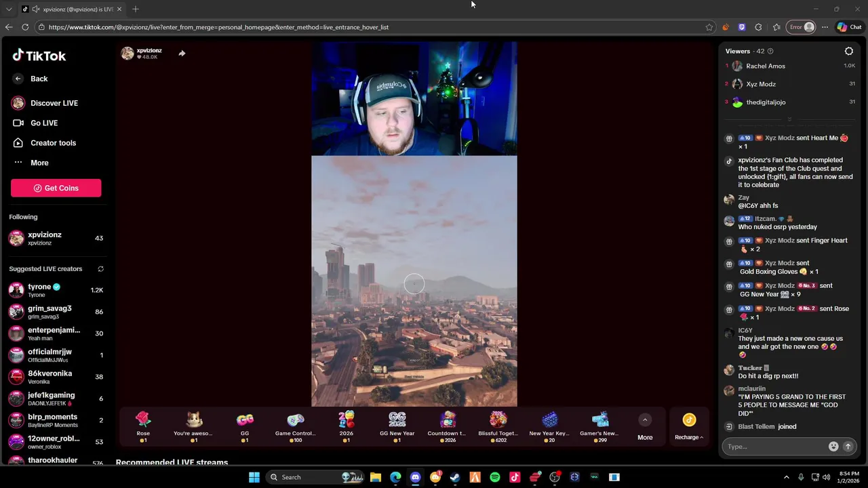Send the Gamer's New Year gift

coord(599,426)
